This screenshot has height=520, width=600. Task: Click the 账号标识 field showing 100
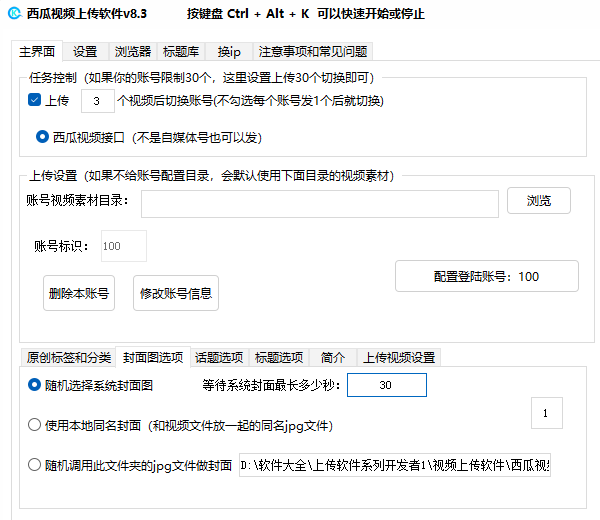124,246
